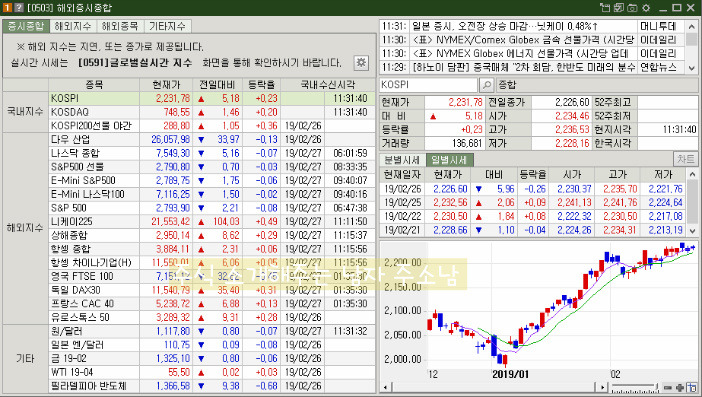
Task: Click the 19/02/21 row in daily price table
Action: point(533,230)
